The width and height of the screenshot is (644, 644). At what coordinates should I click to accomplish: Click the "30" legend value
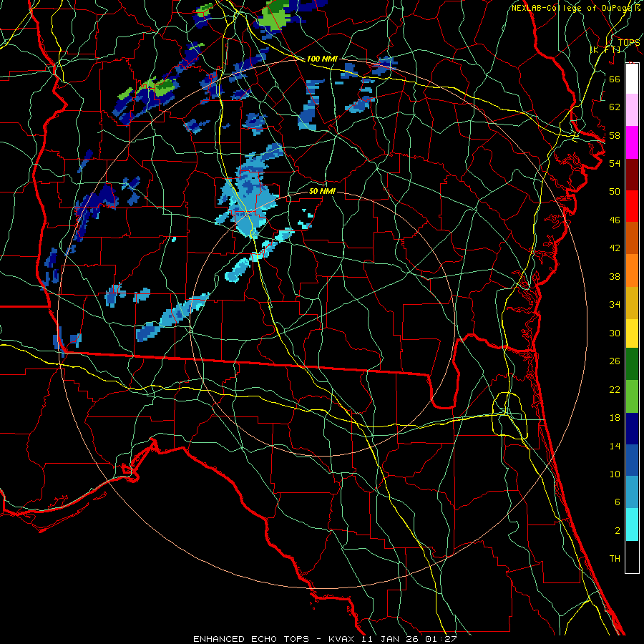point(615,333)
